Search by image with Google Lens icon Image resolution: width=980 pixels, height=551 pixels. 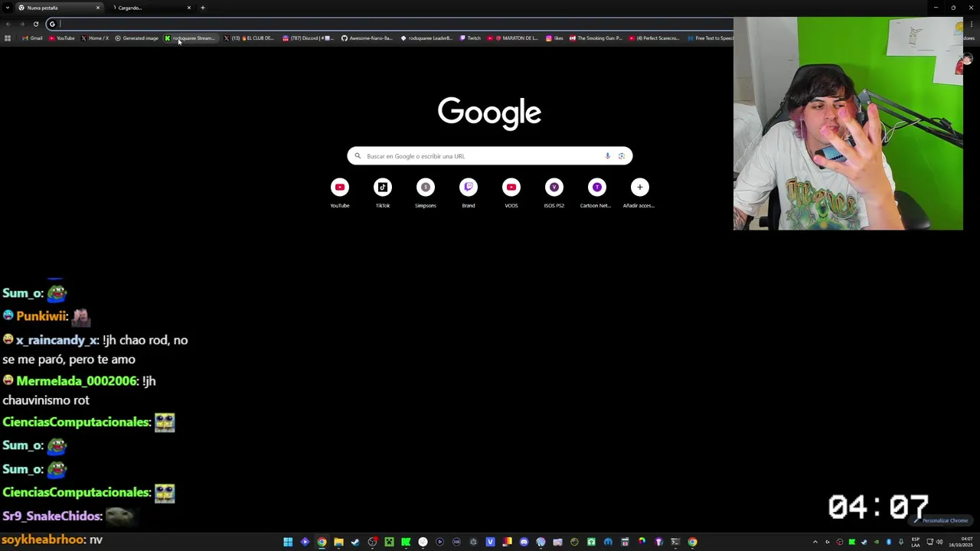tap(622, 156)
